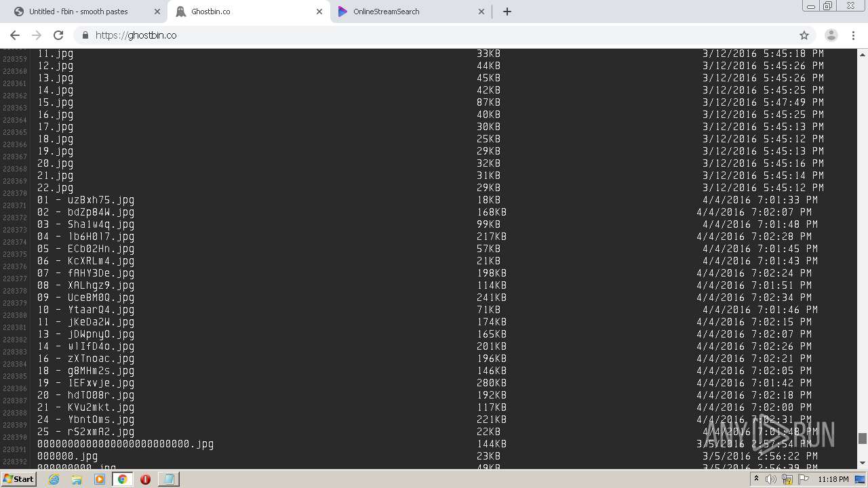Click file name 08 - XALhgz9.jpg
This screenshot has height=488, width=868.
coord(86,285)
